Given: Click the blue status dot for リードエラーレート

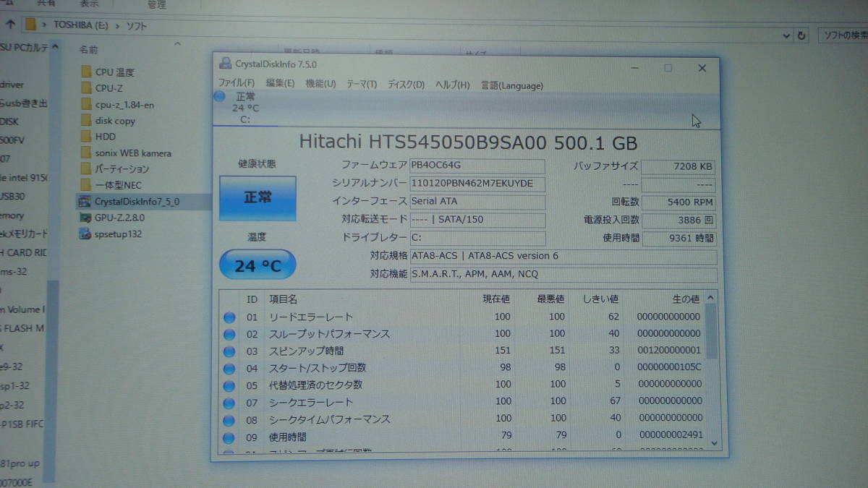Looking at the screenshot, I should coord(229,317).
